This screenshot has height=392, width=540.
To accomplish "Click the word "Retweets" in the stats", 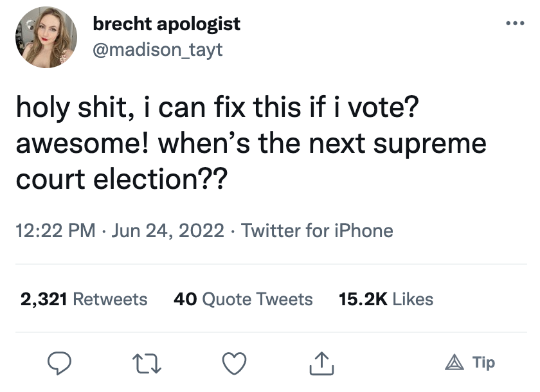I will (x=110, y=299).
